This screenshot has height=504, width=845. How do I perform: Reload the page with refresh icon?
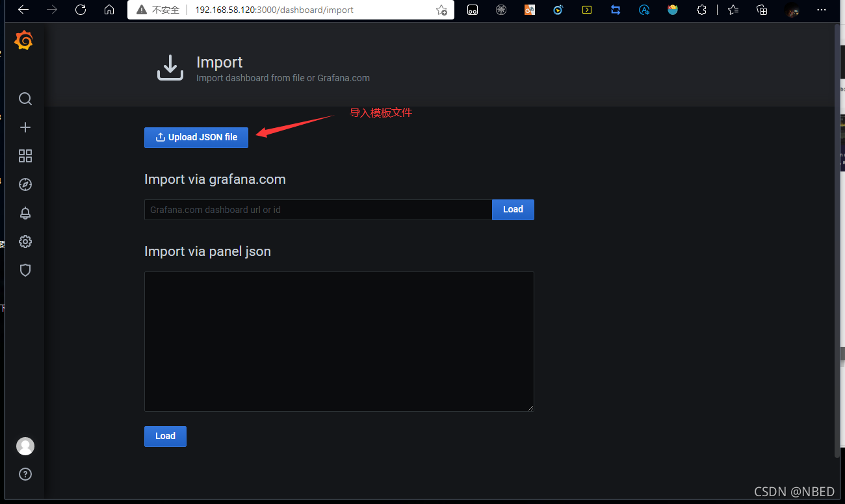click(81, 10)
